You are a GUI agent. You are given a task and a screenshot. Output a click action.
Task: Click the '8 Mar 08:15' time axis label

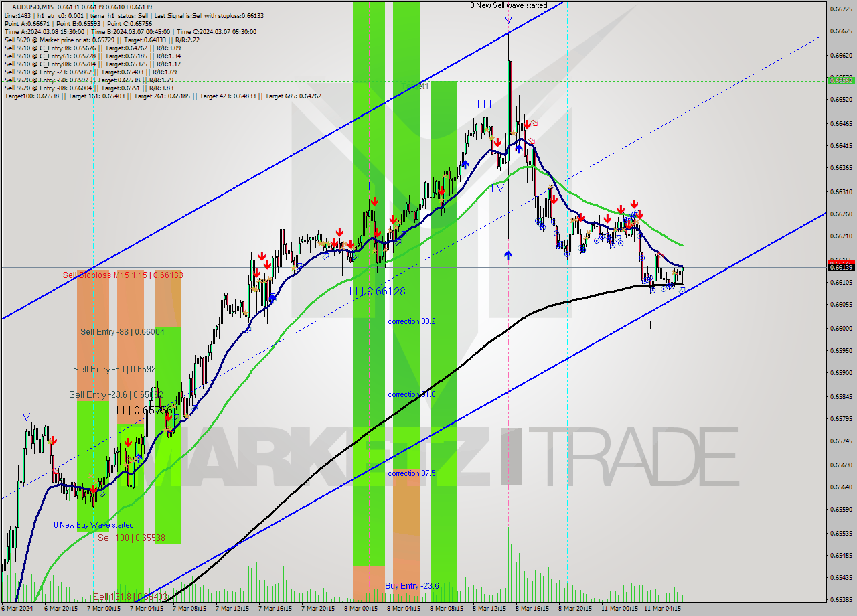447,609
